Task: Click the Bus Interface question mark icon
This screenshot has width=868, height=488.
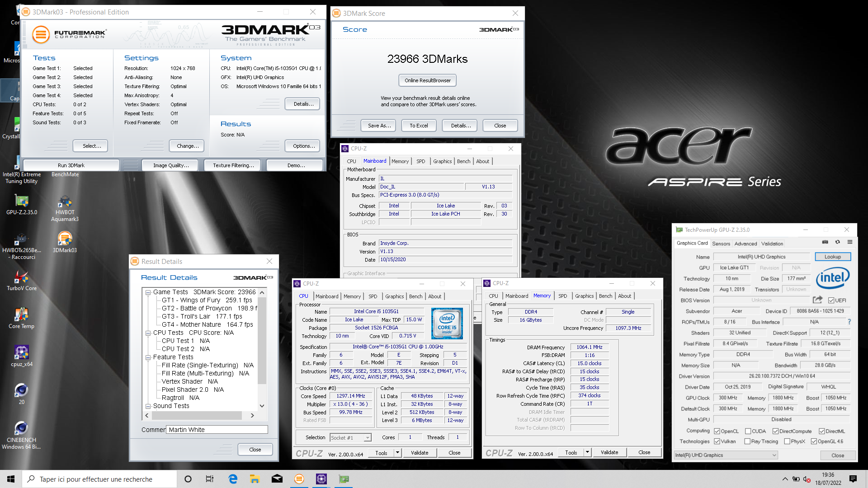Action: (x=849, y=322)
